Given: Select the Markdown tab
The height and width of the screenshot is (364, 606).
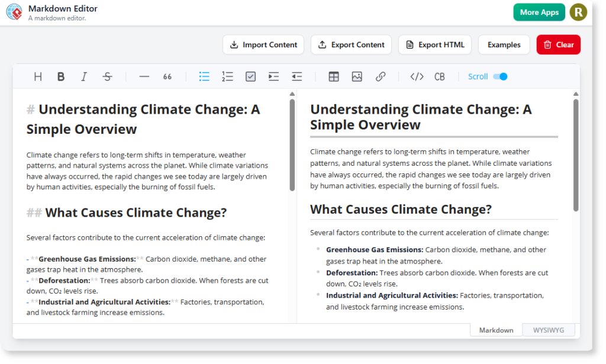Looking at the screenshot, I should [x=496, y=330].
